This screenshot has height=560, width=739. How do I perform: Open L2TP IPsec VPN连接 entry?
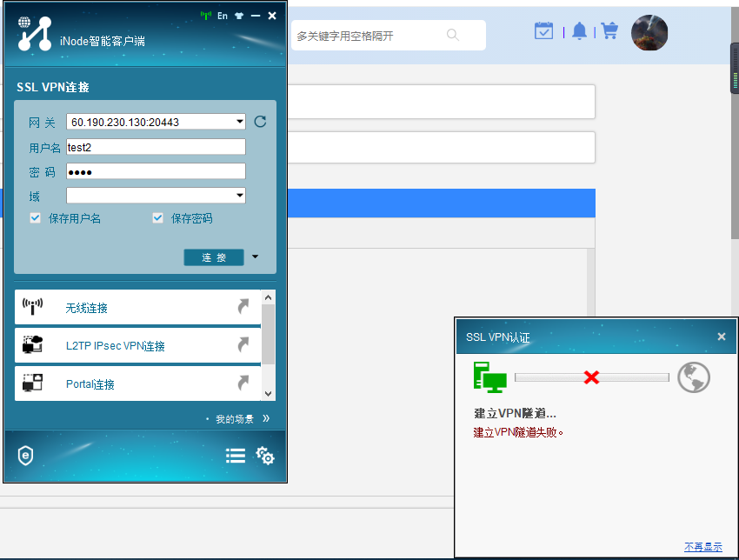click(137, 345)
